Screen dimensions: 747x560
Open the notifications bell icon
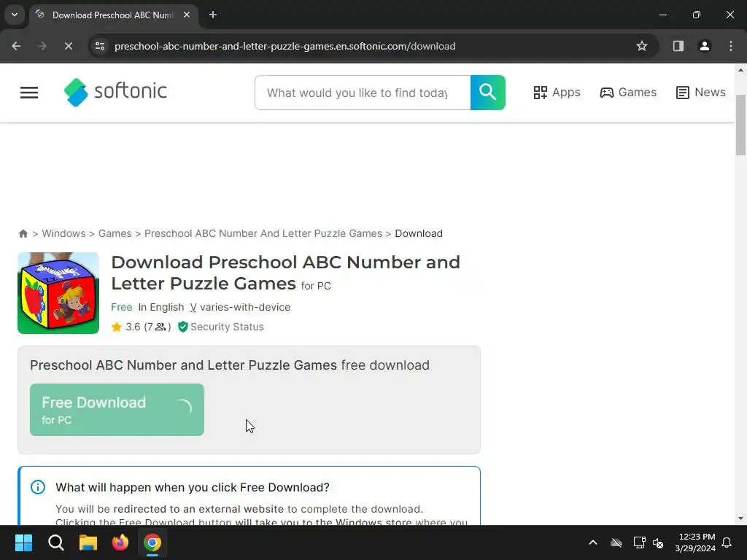pyautogui.click(x=727, y=542)
